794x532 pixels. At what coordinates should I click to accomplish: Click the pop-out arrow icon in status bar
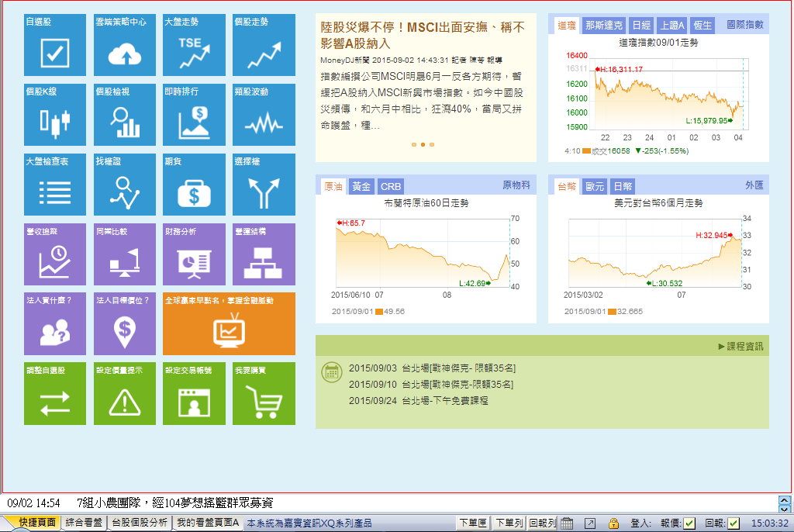click(x=590, y=523)
